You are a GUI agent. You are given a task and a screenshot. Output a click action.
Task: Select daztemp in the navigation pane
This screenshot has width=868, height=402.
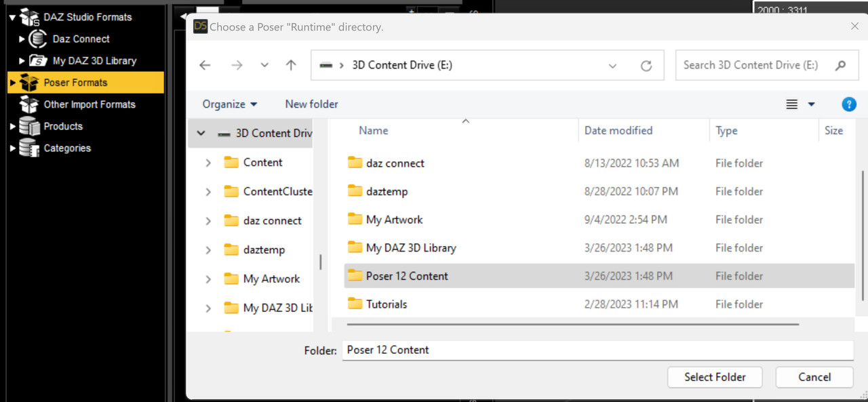pyautogui.click(x=264, y=249)
